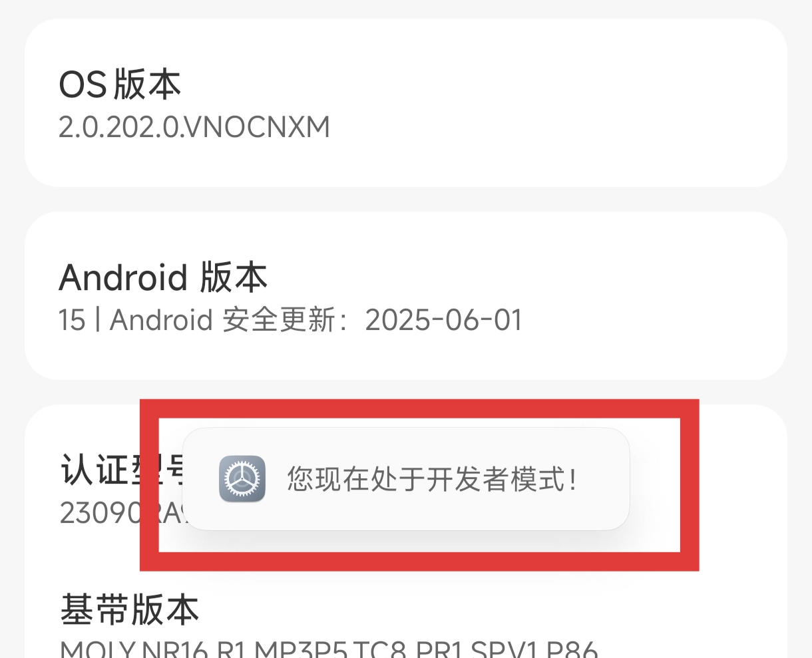812x658 pixels.
Task: Tap the settings gear icon in the toast
Action: pyautogui.click(x=242, y=479)
